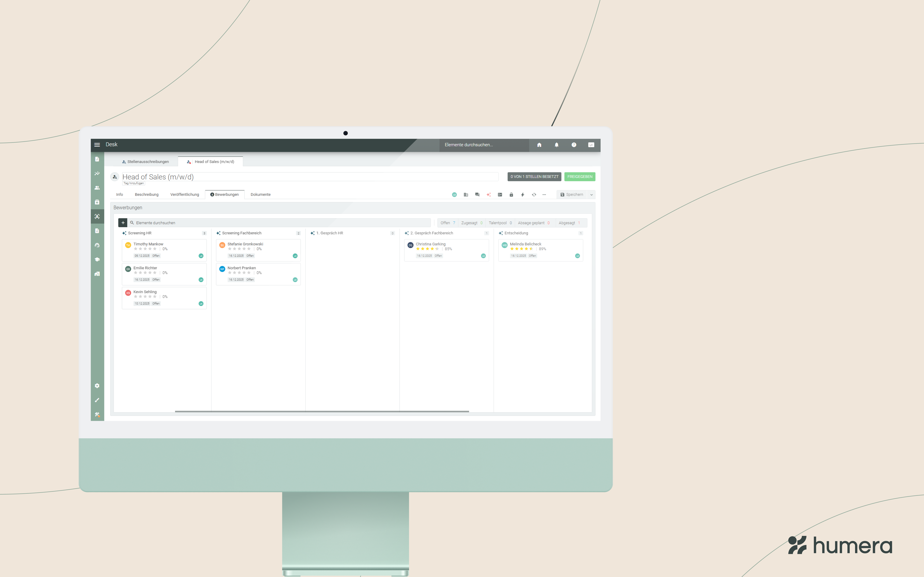Viewport: 924px width, 577px height.
Task: Open the settings gear in left sidebar
Action: [x=97, y=386]
